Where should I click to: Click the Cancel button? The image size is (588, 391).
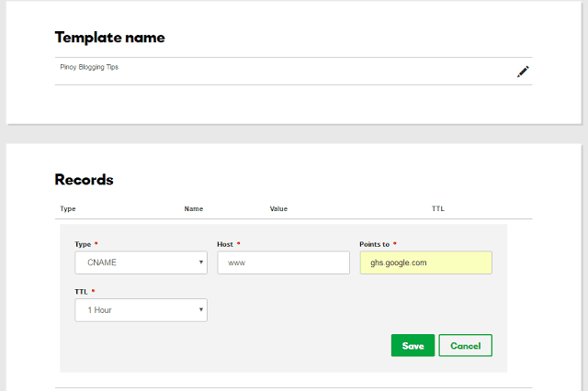pos(465,345)
